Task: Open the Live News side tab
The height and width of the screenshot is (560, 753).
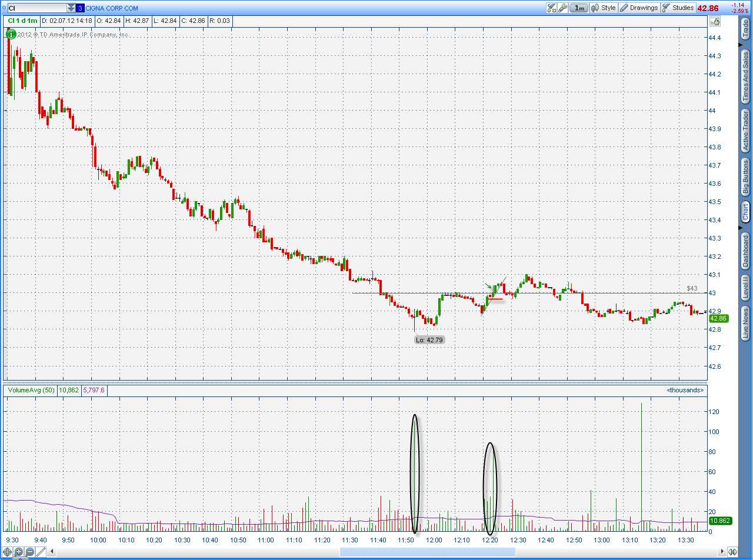Action: pos(745,323)
